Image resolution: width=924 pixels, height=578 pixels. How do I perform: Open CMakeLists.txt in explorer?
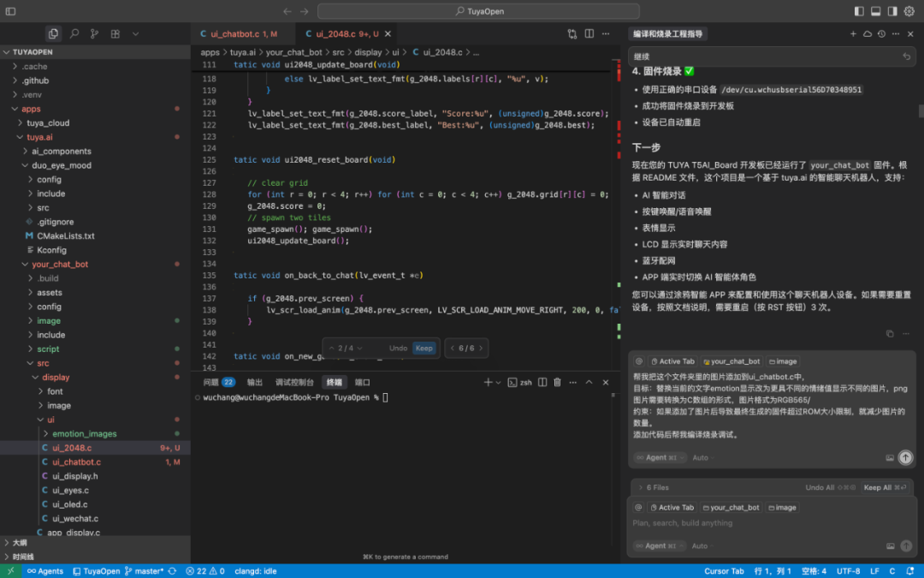(65, 236)
